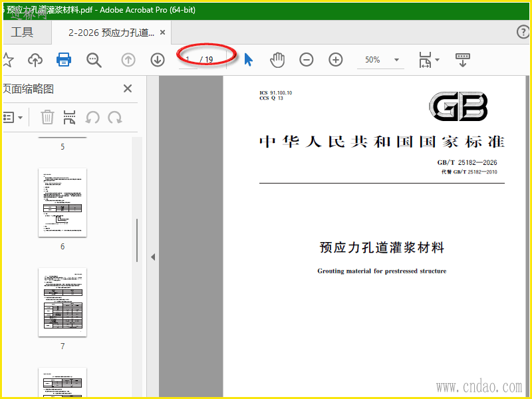This screenshot has width=532, height=399.
Task: Switch to the 工具 tab
Action: [22, 32]
